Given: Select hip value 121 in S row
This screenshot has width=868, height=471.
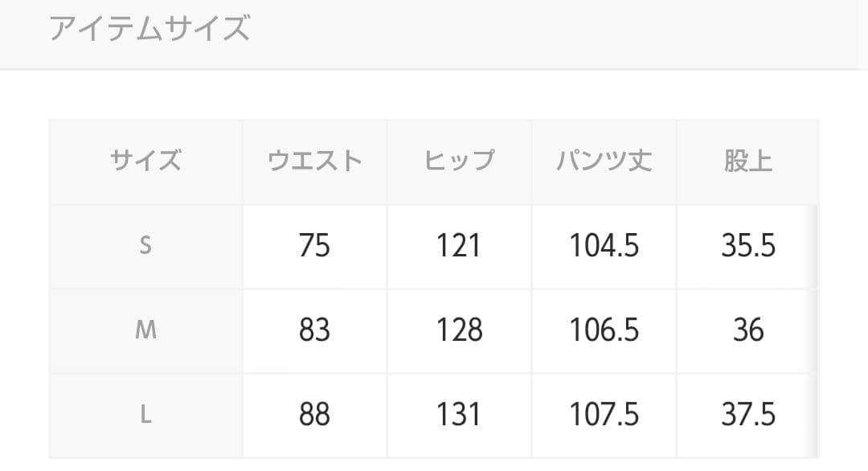Looking at the screenshot, I should pos(459,245).
